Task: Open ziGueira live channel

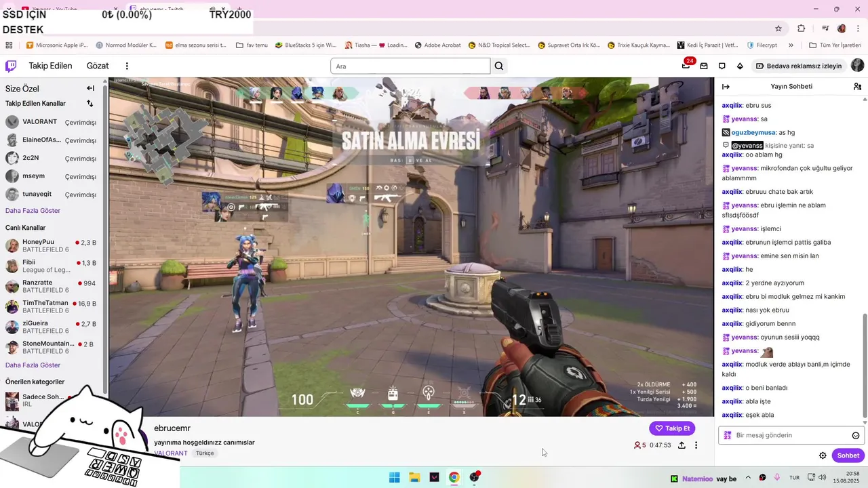Action: tap(52, 327)
